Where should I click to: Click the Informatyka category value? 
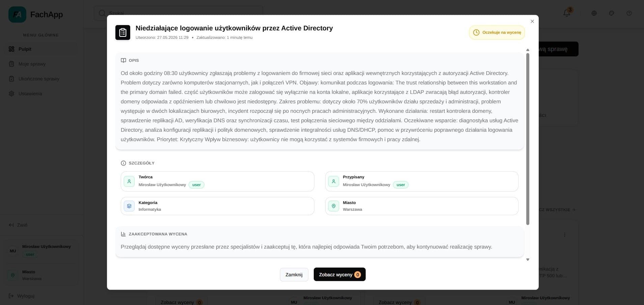150,209
